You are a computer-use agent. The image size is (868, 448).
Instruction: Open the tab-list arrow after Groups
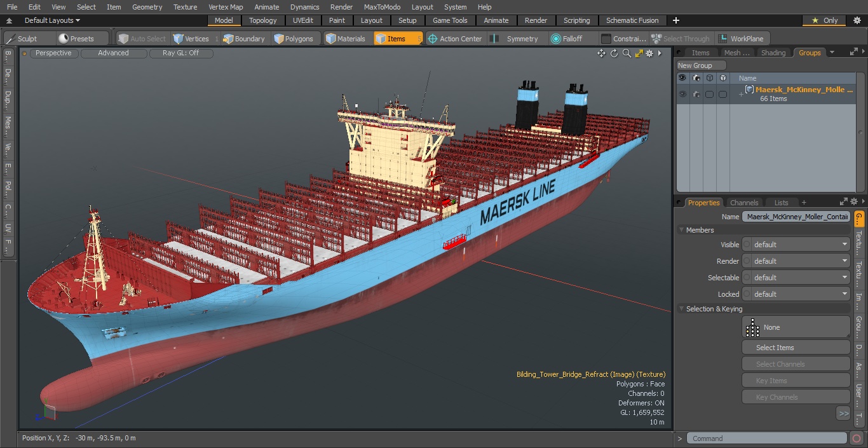click(x=832, y=53)
